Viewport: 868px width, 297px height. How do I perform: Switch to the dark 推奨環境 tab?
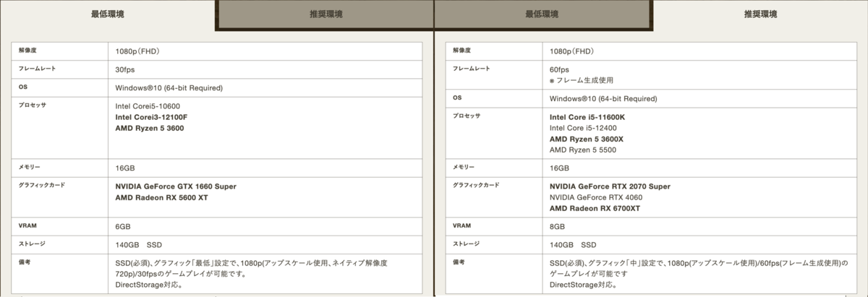tap(324, 14)
